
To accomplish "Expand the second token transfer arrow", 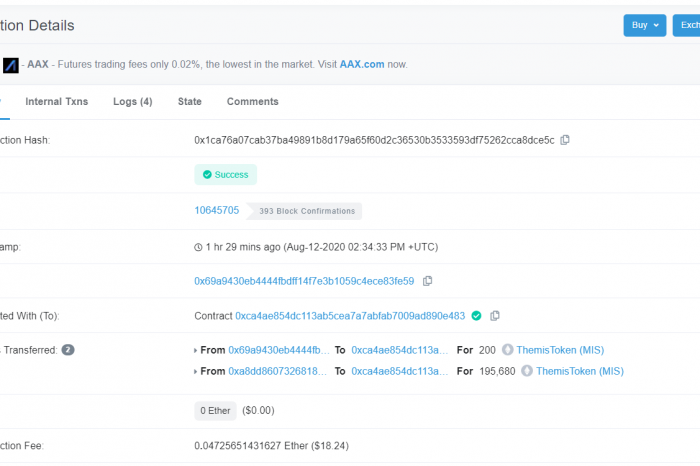I will [x=196, y=372].
